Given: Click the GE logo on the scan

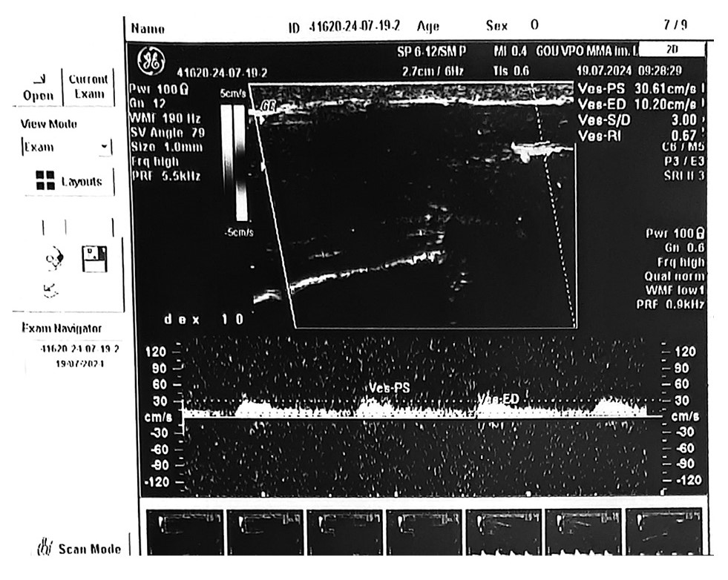Looking at the screenshot, I should point(152,59).
